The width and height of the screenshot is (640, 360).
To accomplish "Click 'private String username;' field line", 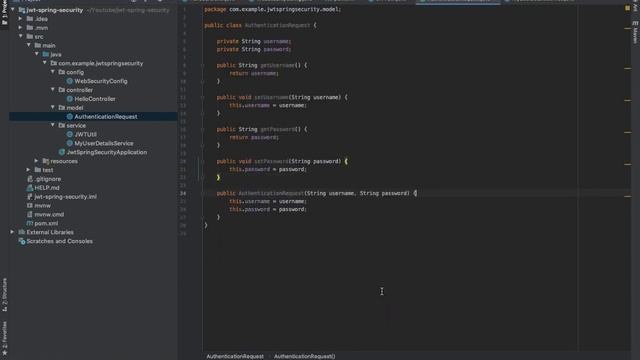I will (x=253, y=41).
